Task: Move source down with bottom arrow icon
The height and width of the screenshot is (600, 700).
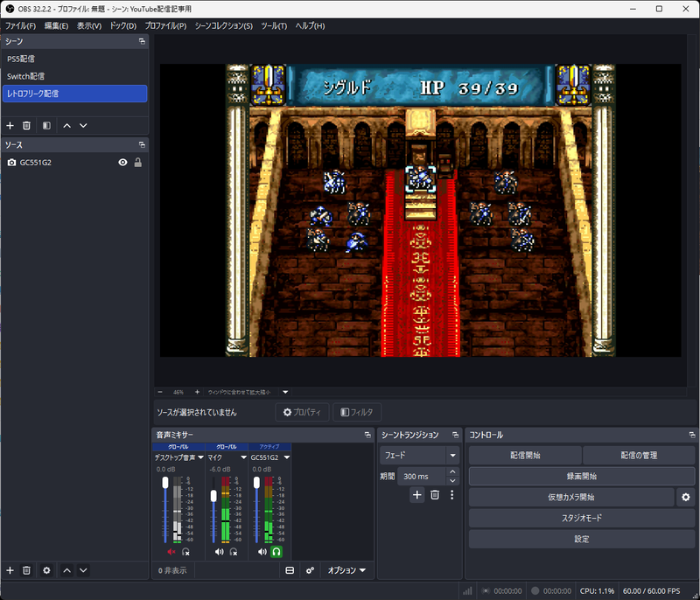Action: coord(83,570)
